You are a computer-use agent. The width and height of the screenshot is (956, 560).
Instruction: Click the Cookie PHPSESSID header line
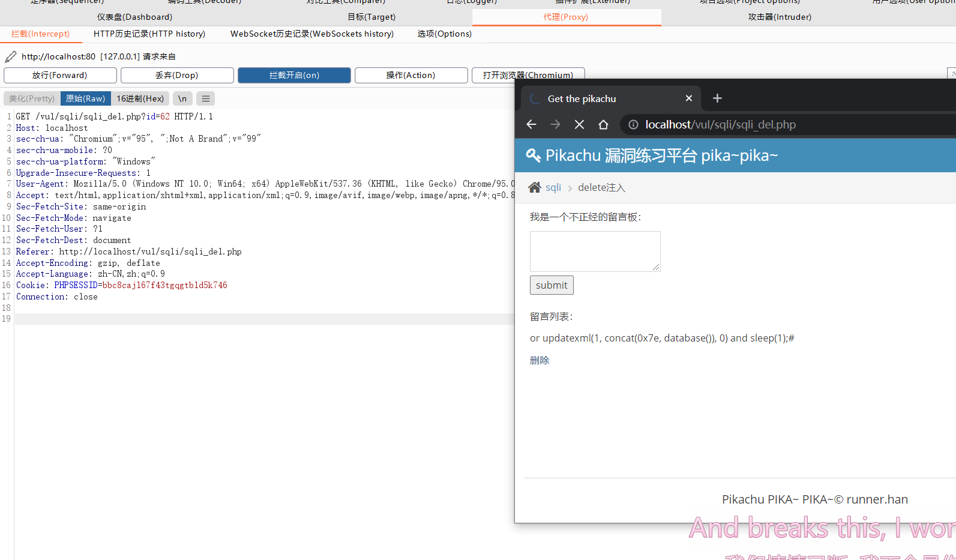(x=122, y=285)
